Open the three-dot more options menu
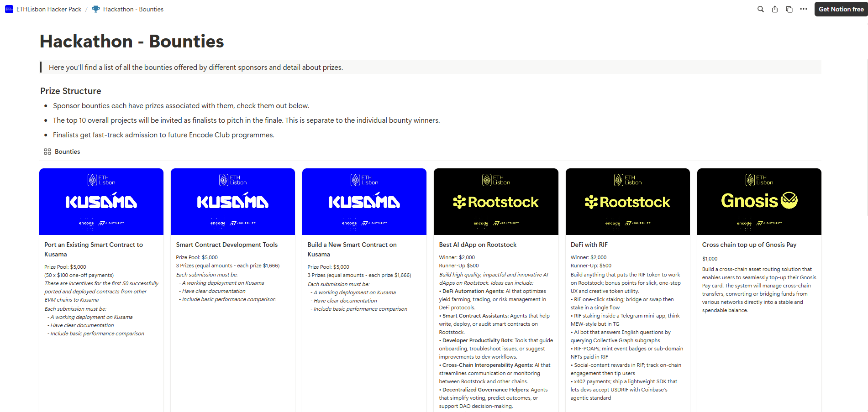868x412 pixels. point(804,9)
